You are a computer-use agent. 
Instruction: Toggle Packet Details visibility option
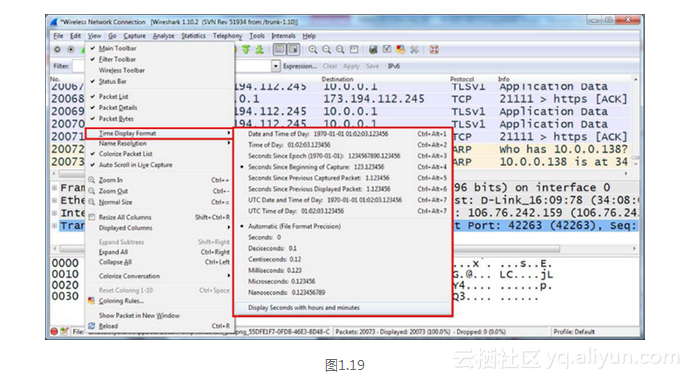[x=160, y=108]
